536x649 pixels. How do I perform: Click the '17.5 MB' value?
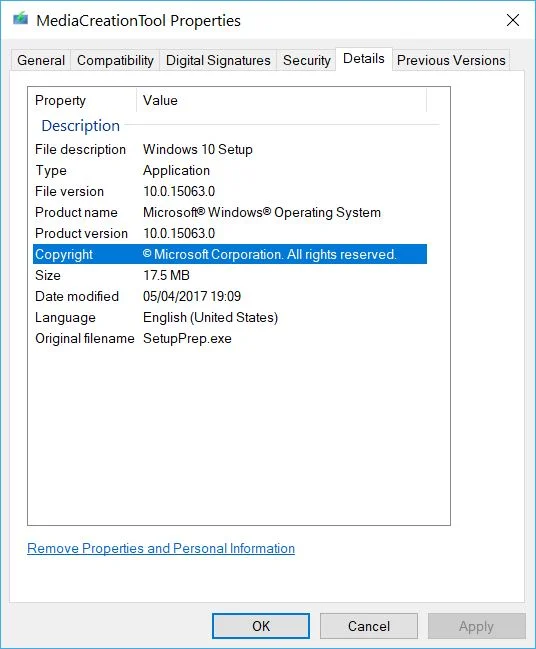(166, 275)
